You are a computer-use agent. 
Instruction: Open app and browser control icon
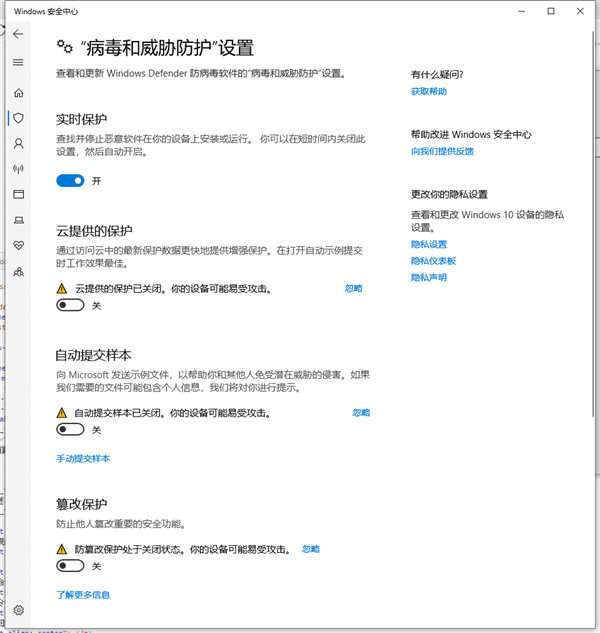click(x=19, y=194)
